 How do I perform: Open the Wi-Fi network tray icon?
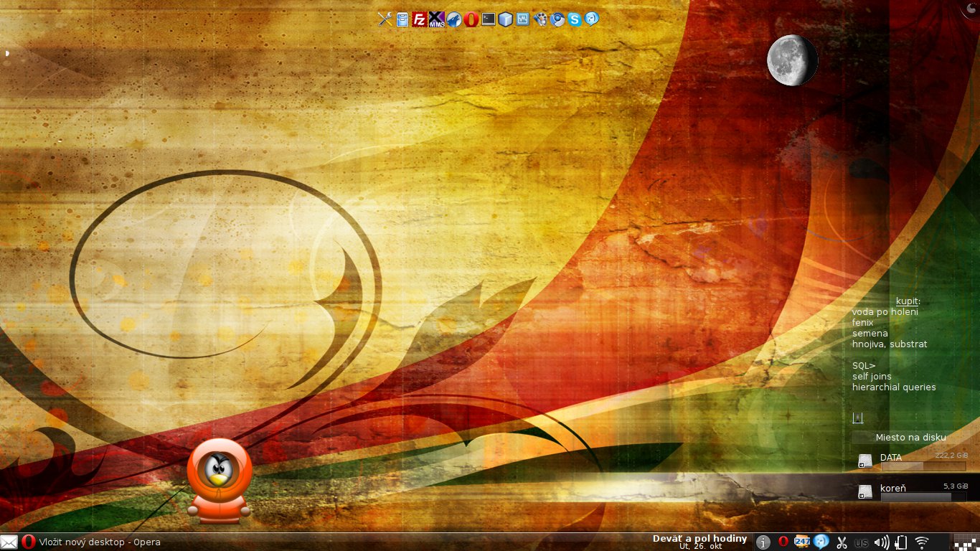922,542
